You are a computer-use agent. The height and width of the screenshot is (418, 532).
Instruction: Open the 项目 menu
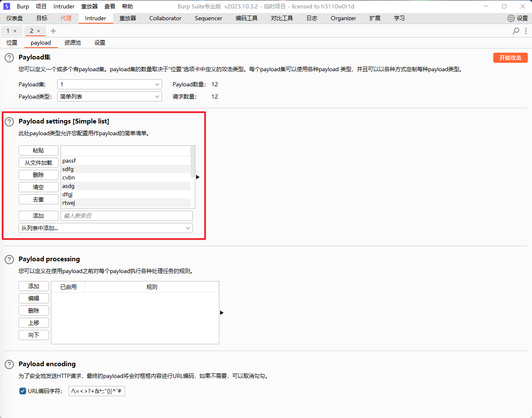[x=41, y=6]
